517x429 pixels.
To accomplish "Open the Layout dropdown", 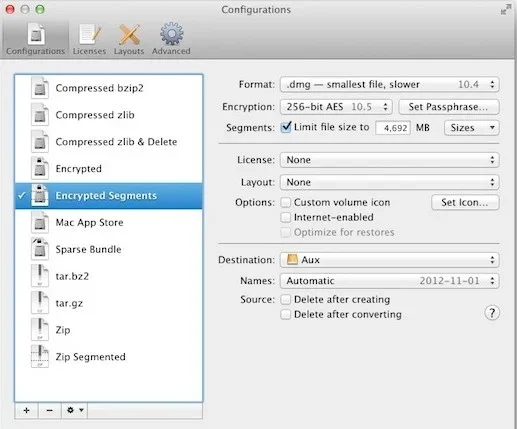I will (x=389, y=182).
